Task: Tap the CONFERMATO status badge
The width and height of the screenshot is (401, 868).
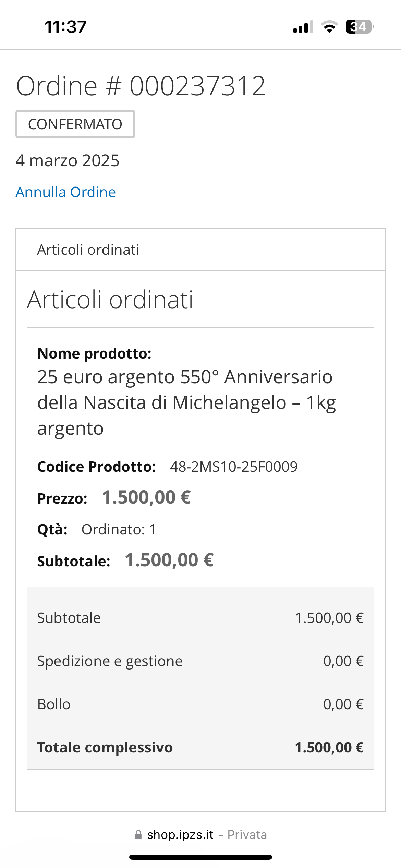Action: [x=75, y=124]
